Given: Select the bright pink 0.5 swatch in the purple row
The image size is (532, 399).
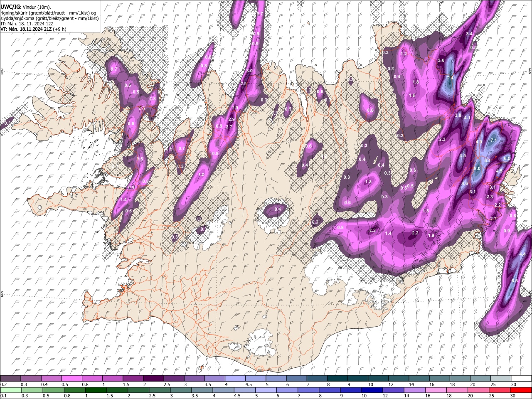Looking at the screenshot, I should [71, 379].
